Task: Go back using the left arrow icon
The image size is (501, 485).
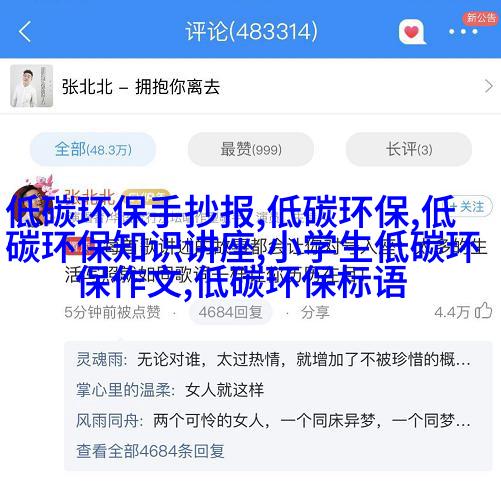Action: [25, 31]
